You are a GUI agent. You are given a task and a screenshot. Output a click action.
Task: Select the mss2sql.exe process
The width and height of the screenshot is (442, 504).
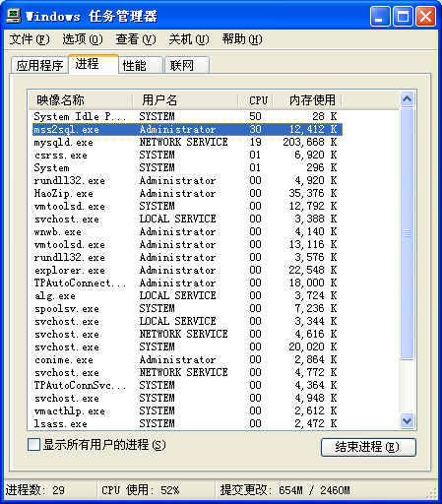coord(187,129)
